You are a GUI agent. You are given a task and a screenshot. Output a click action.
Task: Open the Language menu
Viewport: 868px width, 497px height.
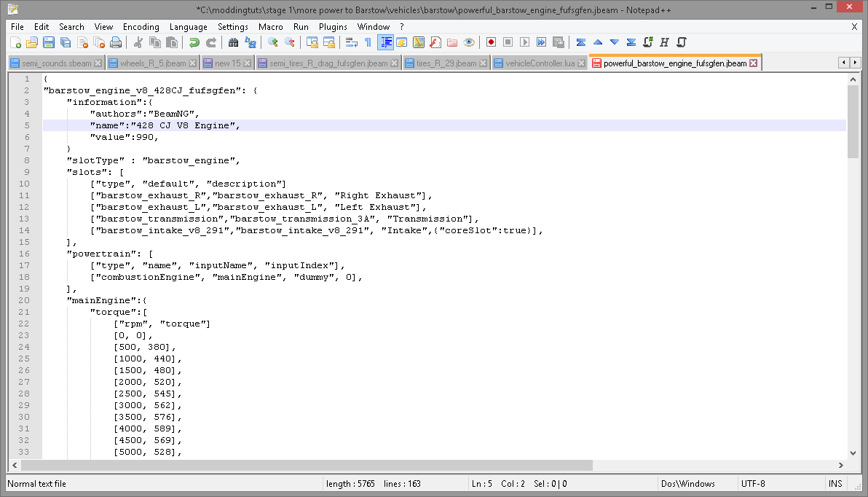pos(188,26)
